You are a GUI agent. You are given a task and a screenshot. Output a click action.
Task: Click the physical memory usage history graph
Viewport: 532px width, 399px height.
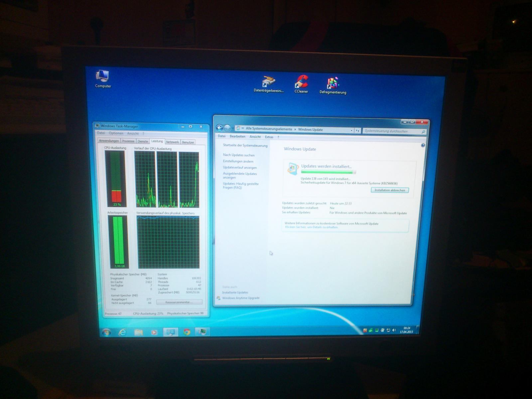tap(168, 242)
